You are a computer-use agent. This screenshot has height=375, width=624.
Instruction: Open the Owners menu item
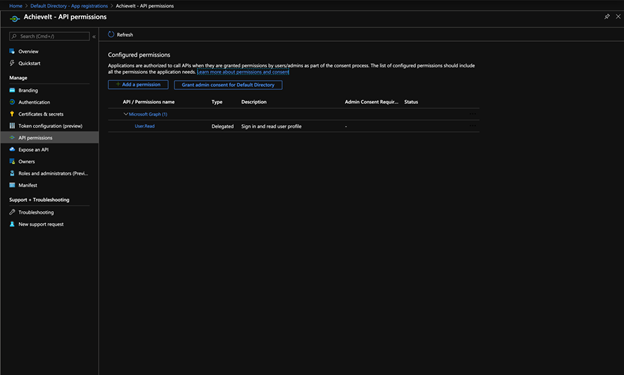coord(26,162)
